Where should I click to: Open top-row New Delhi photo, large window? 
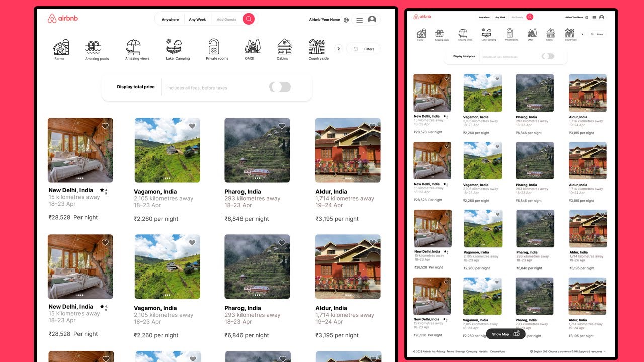point(80,150)
